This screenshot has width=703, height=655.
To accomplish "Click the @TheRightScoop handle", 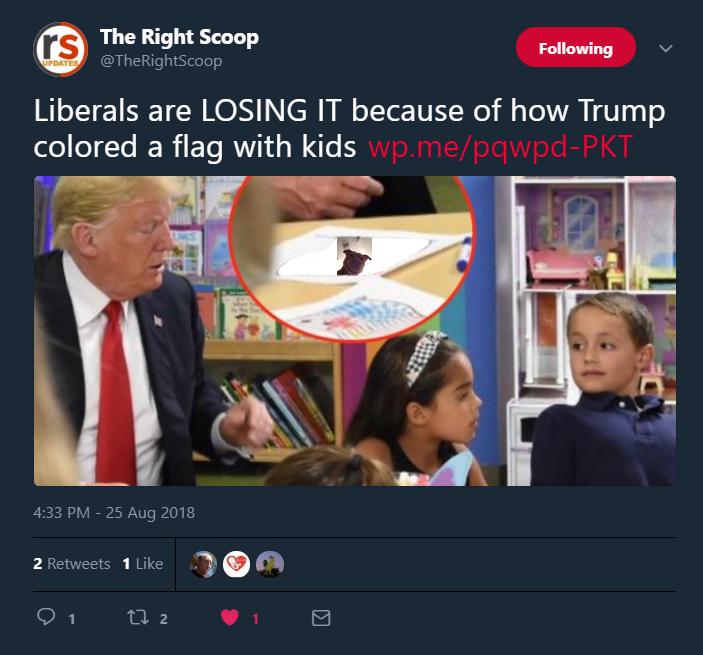I will coord(161,61).
